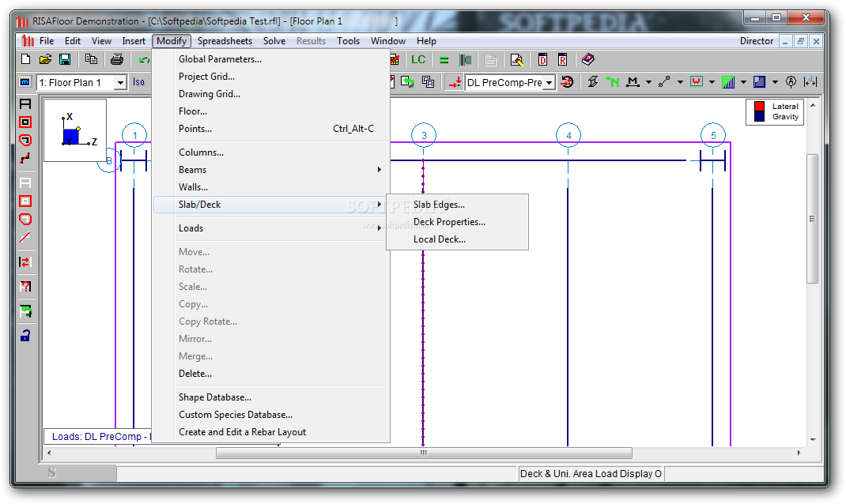The width and height of the screenshot is (846, 504).
Task: Toggle the member end display icon
Action: tap(664, 82)
